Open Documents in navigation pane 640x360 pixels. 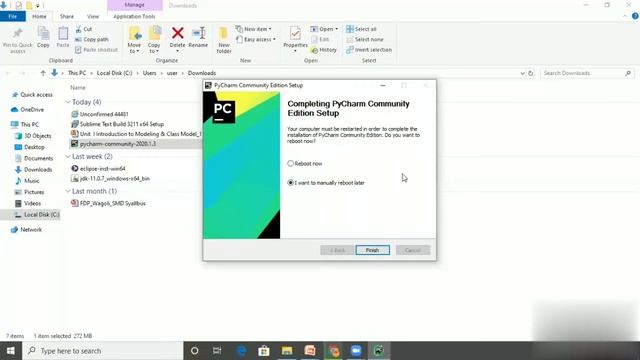pyautogui.click(x=34, y=158)
